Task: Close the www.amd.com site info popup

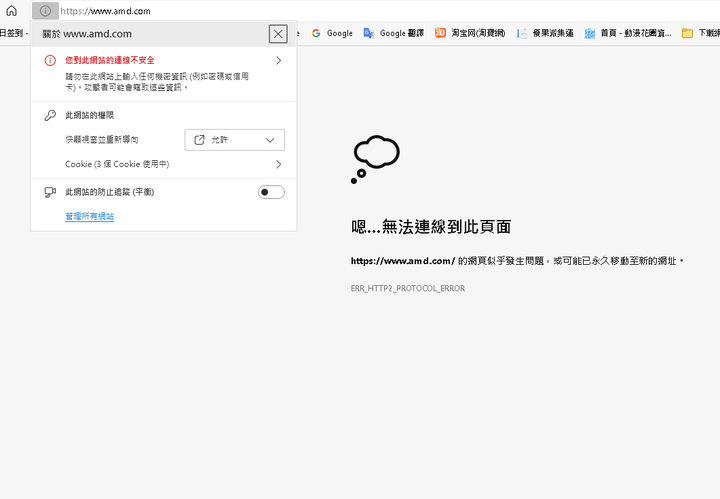Action: 278,34
